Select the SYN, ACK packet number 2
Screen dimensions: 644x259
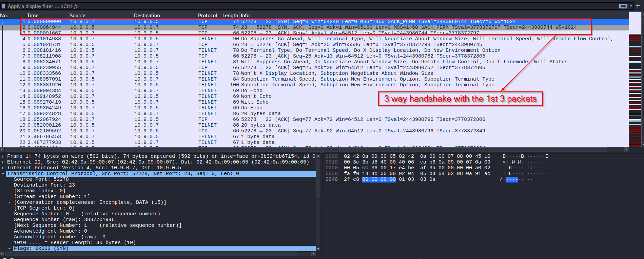coord(237,27)
